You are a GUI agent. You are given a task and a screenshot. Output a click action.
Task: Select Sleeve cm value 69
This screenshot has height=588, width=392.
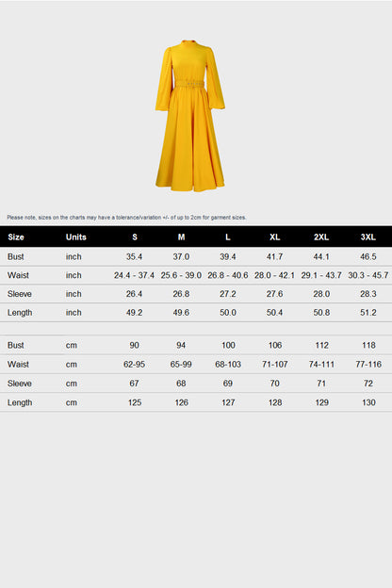(x=228, y=384)
